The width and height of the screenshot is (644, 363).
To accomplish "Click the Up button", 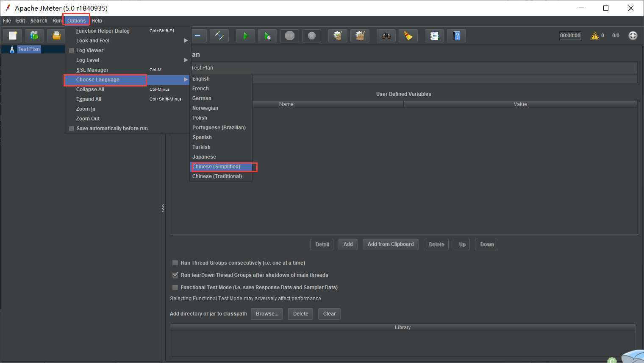I will coord(462,244).
